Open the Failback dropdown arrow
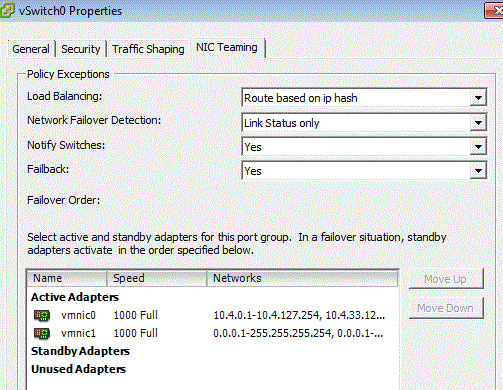Screen dimensions: 503x390 tap(478, 171)
